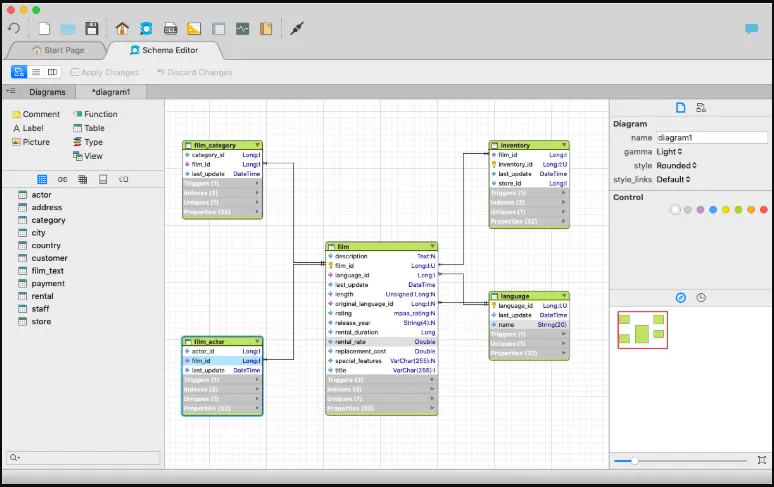This screenshot has width=774, height=487.
Task: Click the diagram overview thumbnail
Action: click(643, 330)
